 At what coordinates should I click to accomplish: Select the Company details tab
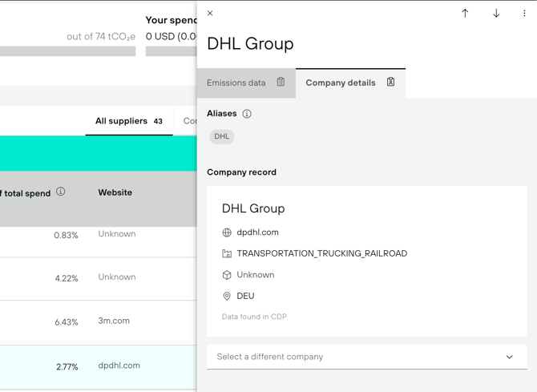(350, 83)
